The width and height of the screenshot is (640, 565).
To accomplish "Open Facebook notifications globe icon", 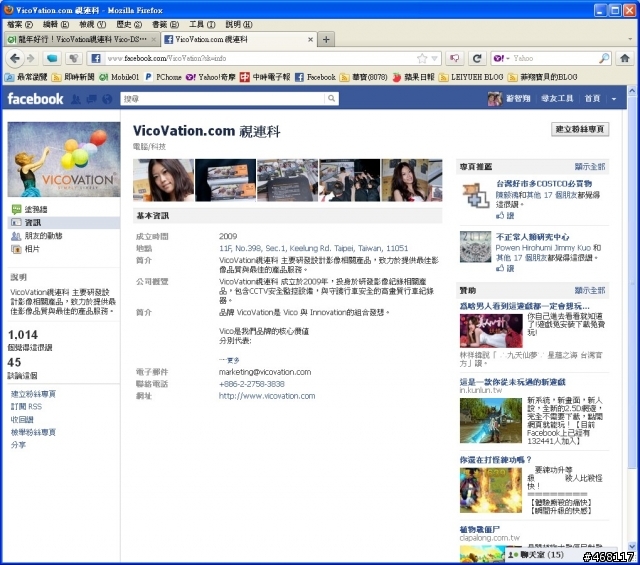I will (x=107, y=99).
